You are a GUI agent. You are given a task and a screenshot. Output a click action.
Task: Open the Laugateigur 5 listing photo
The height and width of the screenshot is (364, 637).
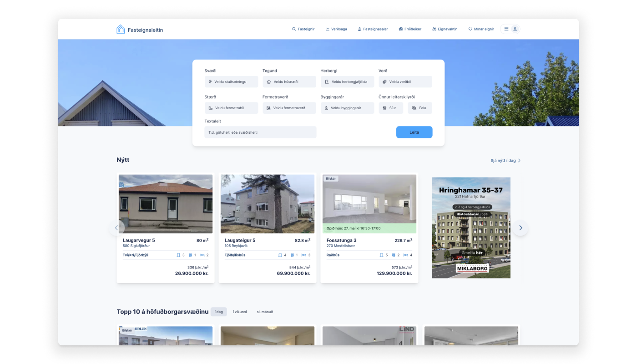point(268,204)
